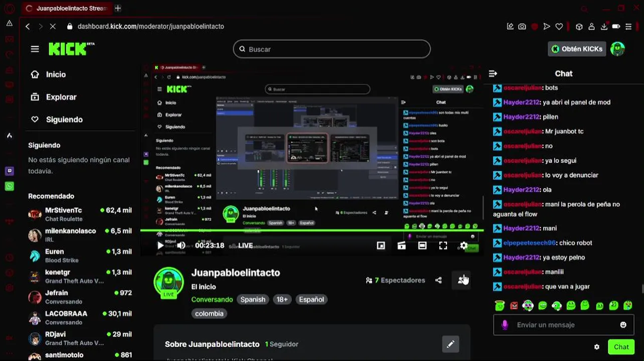Screen dimensions: 644x361
Task: Share the stream using the share icon
Action: tap(438, 280)
